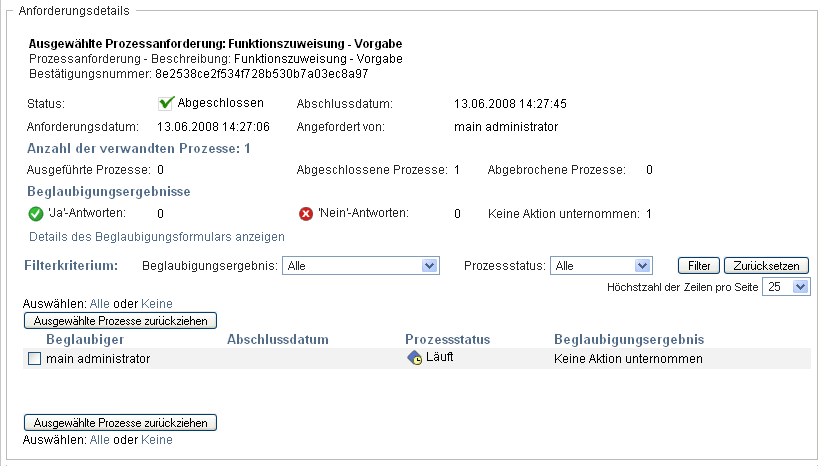Select the top Alle link
The height and width of the screenshot is (466, 821).
[99, 303]
